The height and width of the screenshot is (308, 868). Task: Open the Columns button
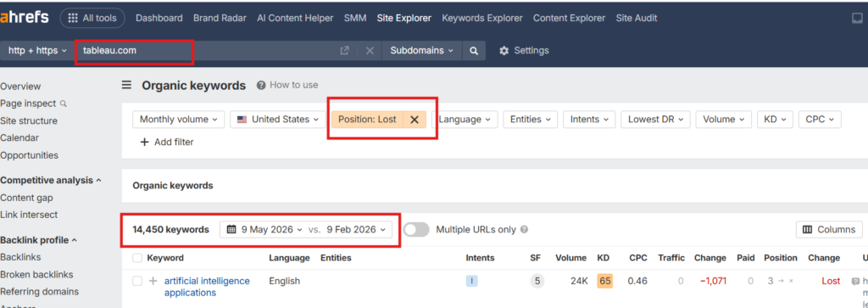(x=829, y=229)
